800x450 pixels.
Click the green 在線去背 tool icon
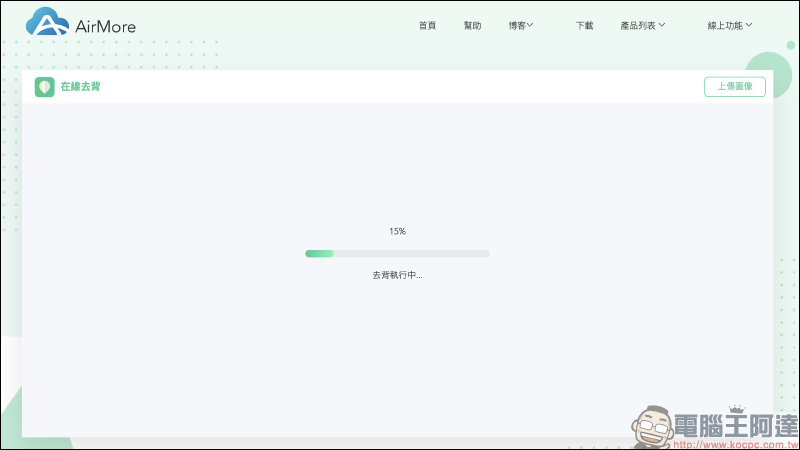(x=45, y=87)
